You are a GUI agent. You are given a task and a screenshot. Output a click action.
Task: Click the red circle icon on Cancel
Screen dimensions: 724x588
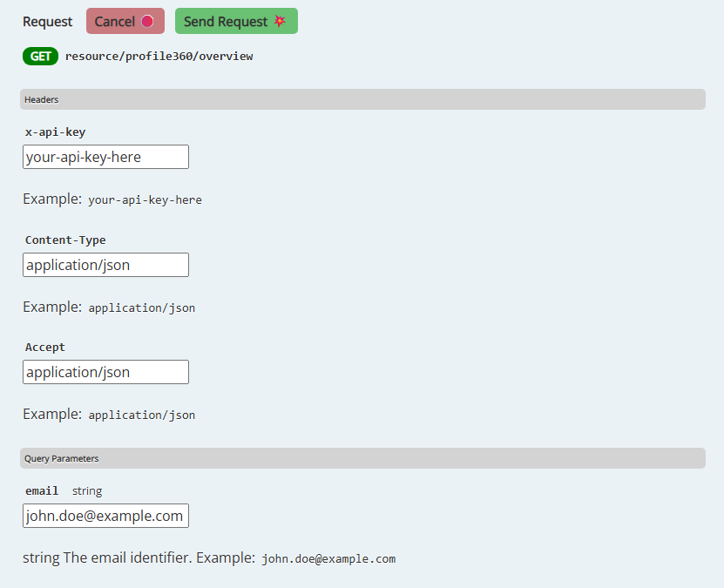(147, 22)
